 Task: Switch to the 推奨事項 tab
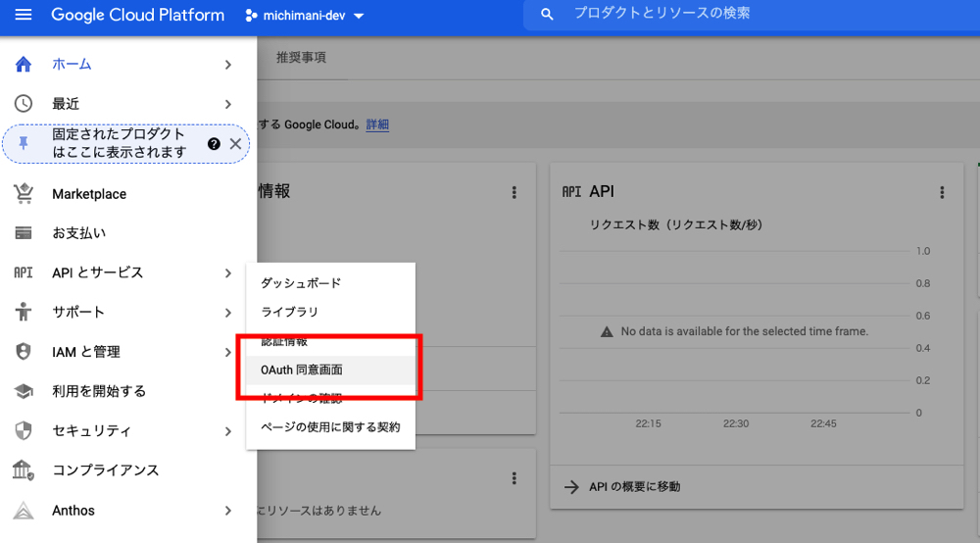click(x=301, y=58)
